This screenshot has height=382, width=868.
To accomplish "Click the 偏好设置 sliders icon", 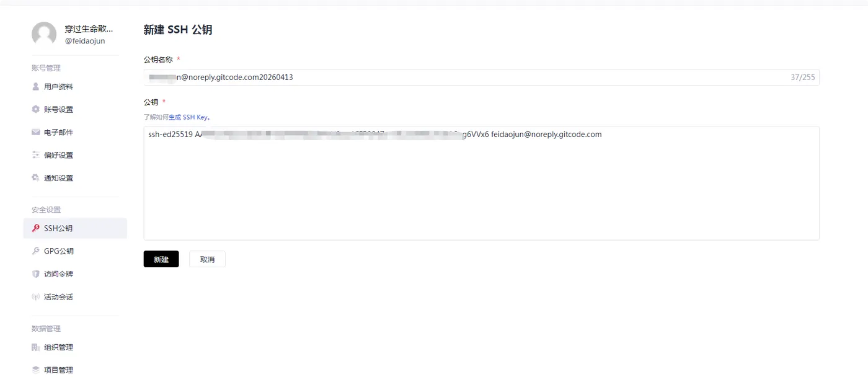I will point(35,155).
